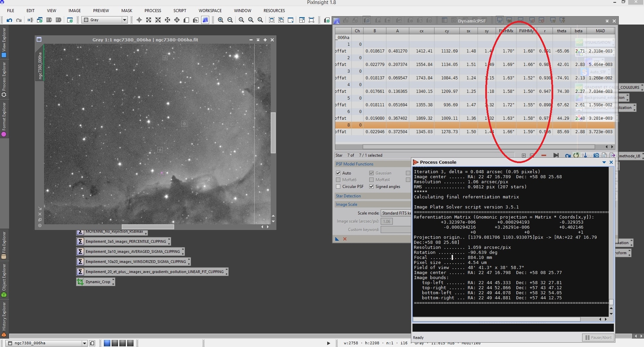This screenshot has height=347, width=644.
Task: Uncheck the Signed angles checkbox
Action: tap(371, 186)
